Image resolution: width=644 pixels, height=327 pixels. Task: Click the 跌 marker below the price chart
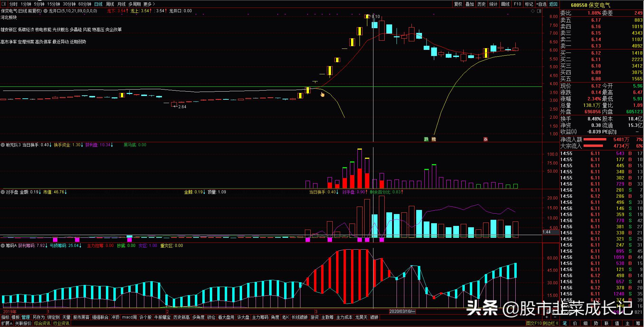click(x=426, y=139)
